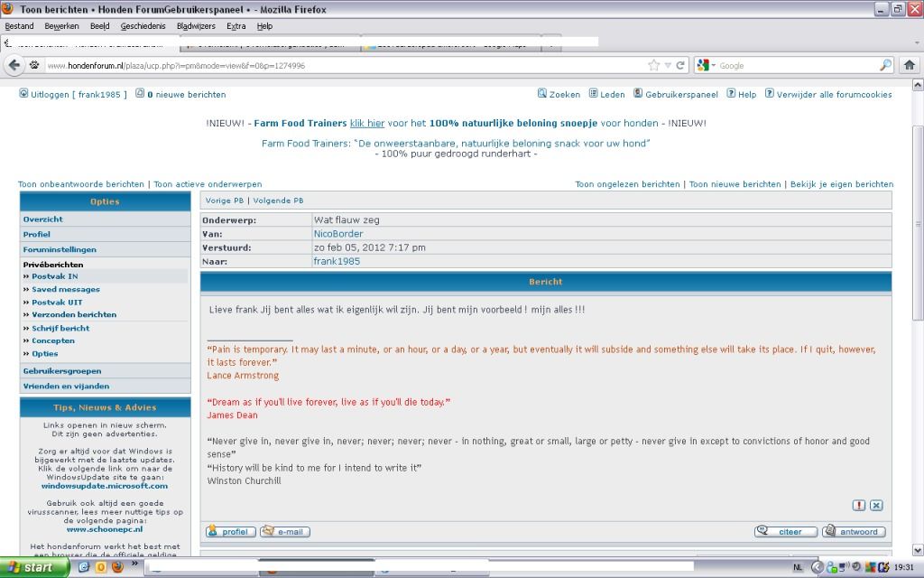Open Postvak IN in the sidebar
Viewport: 924px width, 578px height.
click(54, 276)
